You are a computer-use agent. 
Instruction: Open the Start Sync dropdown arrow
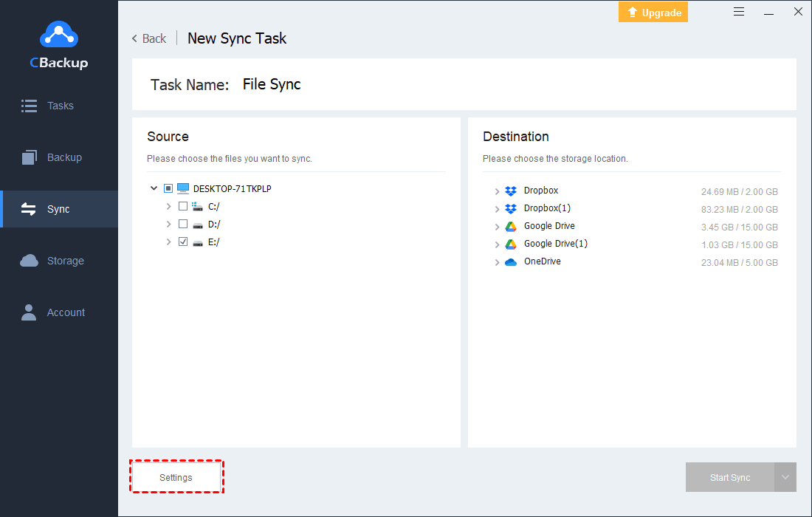pyautogui.click(x=785, y=478)
